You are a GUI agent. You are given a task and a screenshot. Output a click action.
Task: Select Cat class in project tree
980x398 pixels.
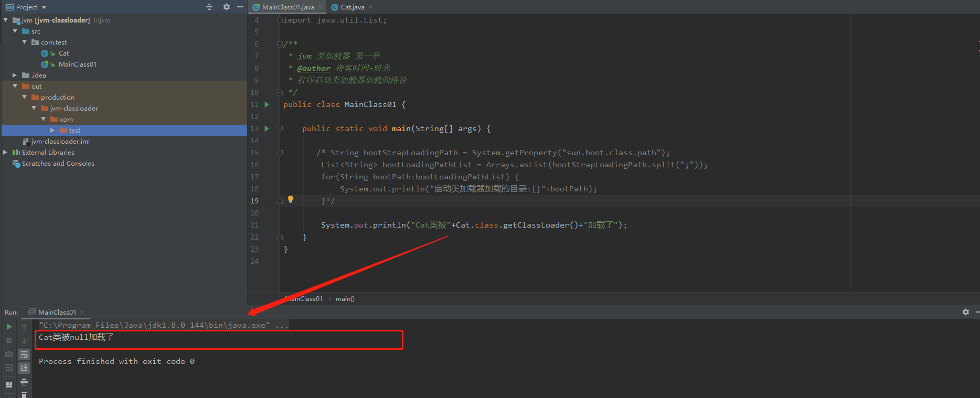tap(63, 53)
